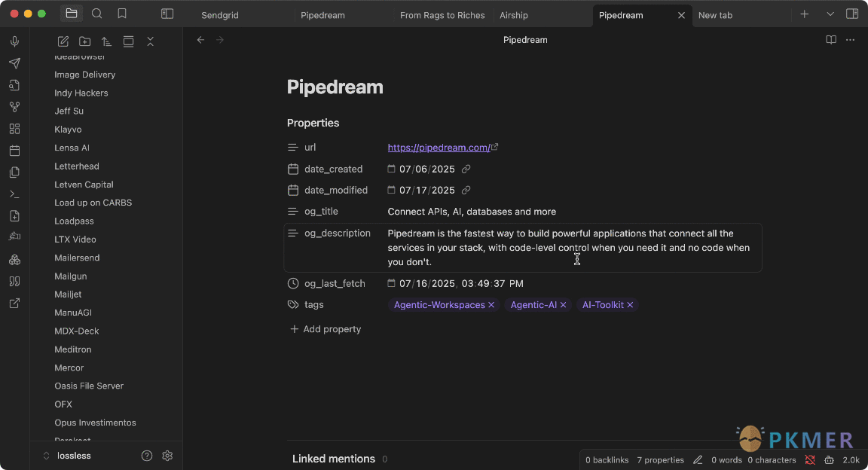Image resolution: width=868 pixels, height=470 pixels.
Task: Open the daily note calendar ribbon icon
Action: coord(15,151)
